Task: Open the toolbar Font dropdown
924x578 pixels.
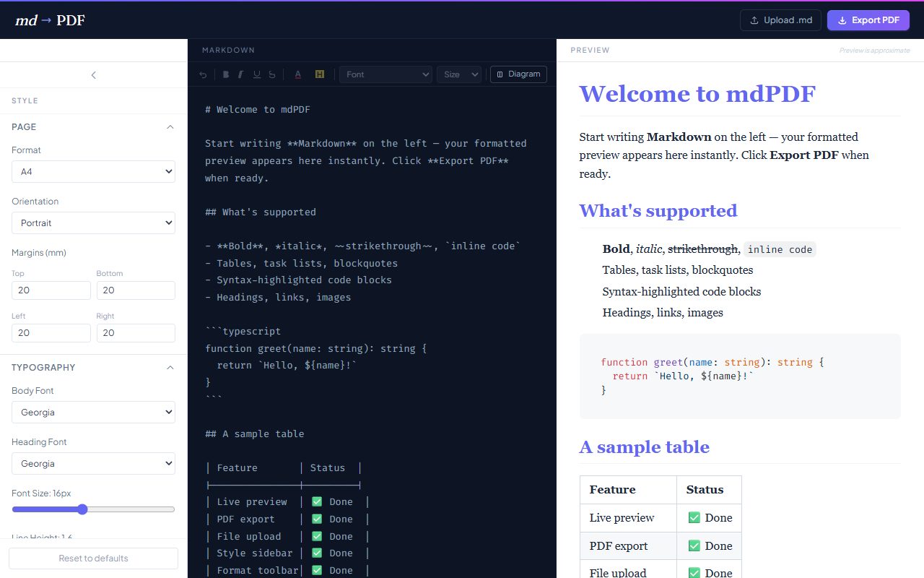Action: (385, 74)
